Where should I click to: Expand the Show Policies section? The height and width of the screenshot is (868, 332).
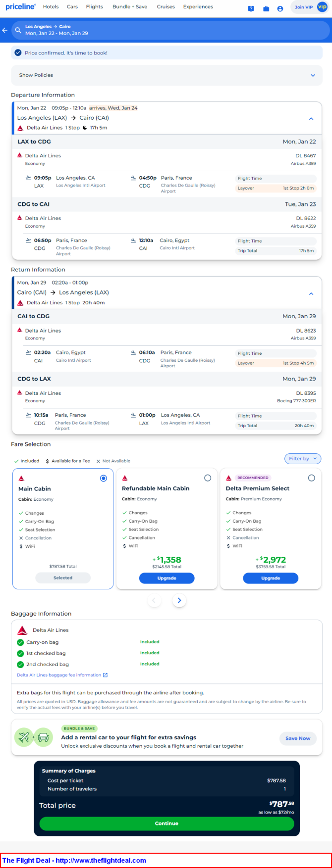tap(166, 75)
